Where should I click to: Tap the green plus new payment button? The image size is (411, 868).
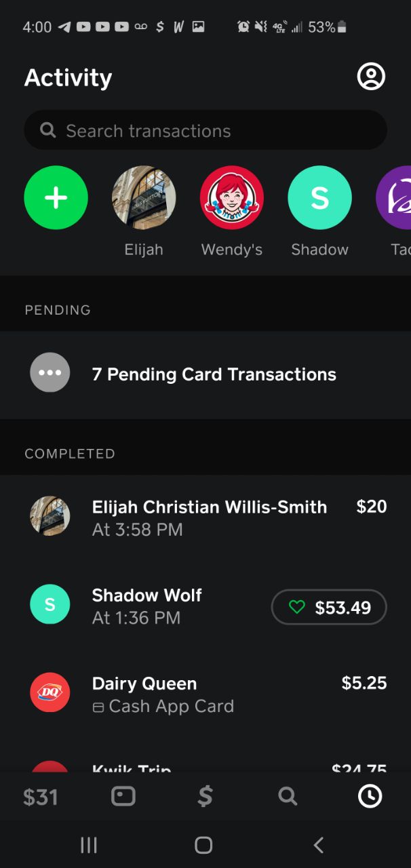56,197
